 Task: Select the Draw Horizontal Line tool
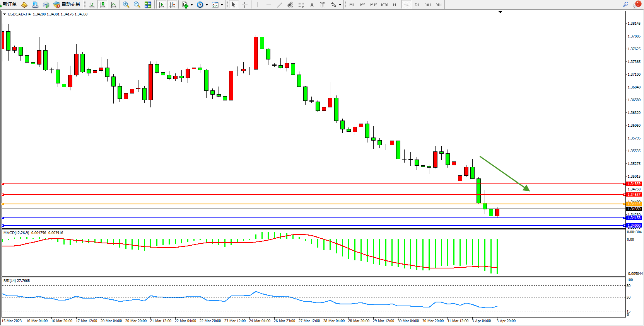pyautogui.click(x=268, y=5)
